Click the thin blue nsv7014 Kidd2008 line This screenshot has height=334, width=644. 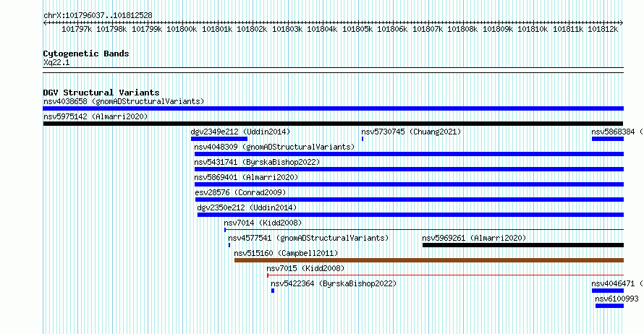(x=424, y=230)
